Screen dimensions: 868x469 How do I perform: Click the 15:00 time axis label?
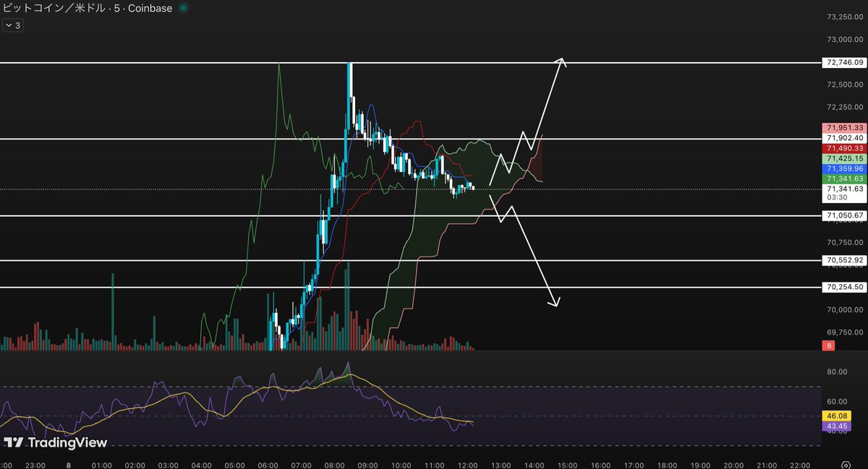(x=567, y=464)
